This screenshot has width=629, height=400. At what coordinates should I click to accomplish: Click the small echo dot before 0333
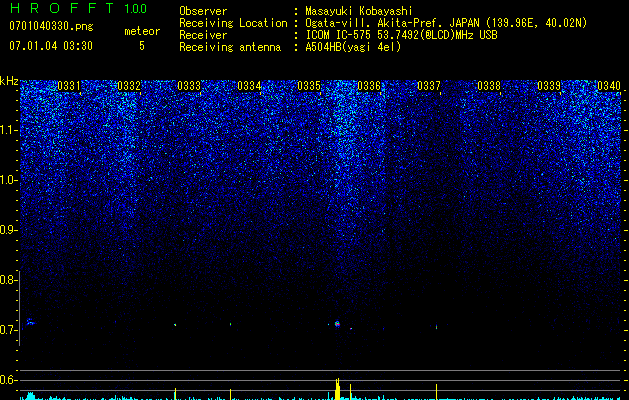175,325
